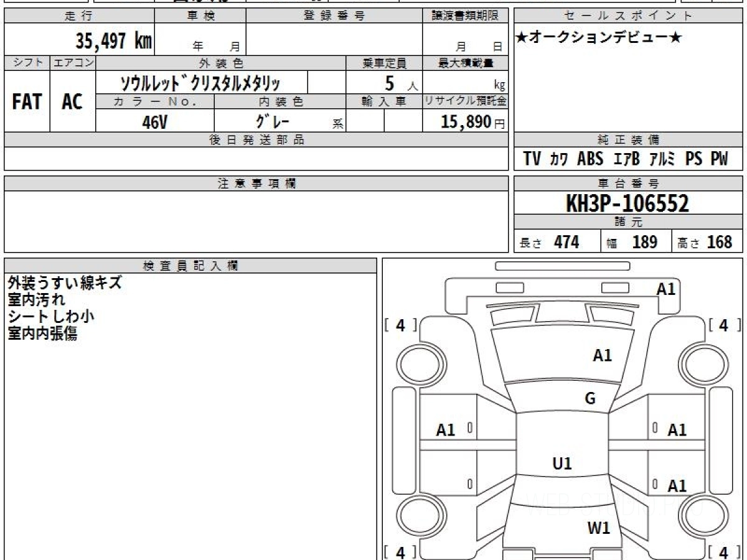Select the A1 mark on the hood
The image size is (747, 560).
coord(603,355)
